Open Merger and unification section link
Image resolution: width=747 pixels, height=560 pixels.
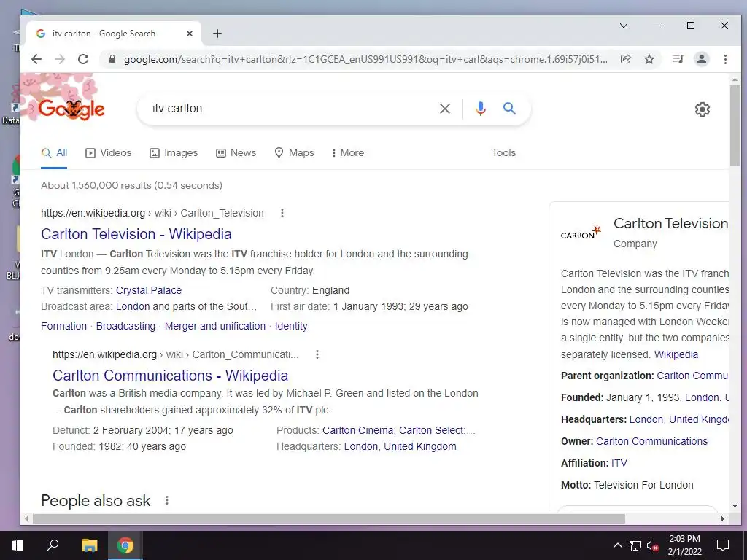[x=215, y=326]
